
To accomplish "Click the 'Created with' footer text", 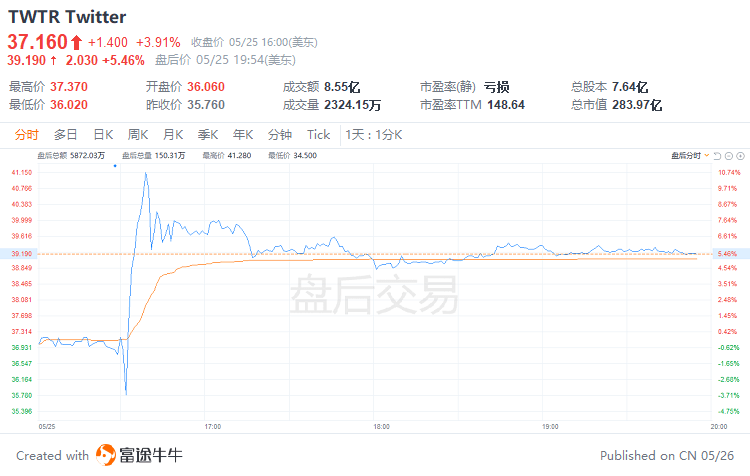I will pos(53,455).
